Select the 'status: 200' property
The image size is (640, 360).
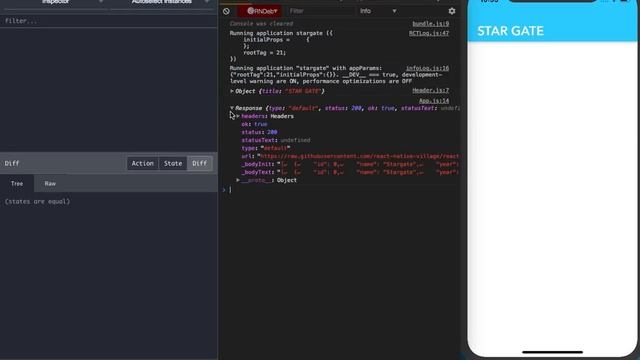tap(259, 132)
